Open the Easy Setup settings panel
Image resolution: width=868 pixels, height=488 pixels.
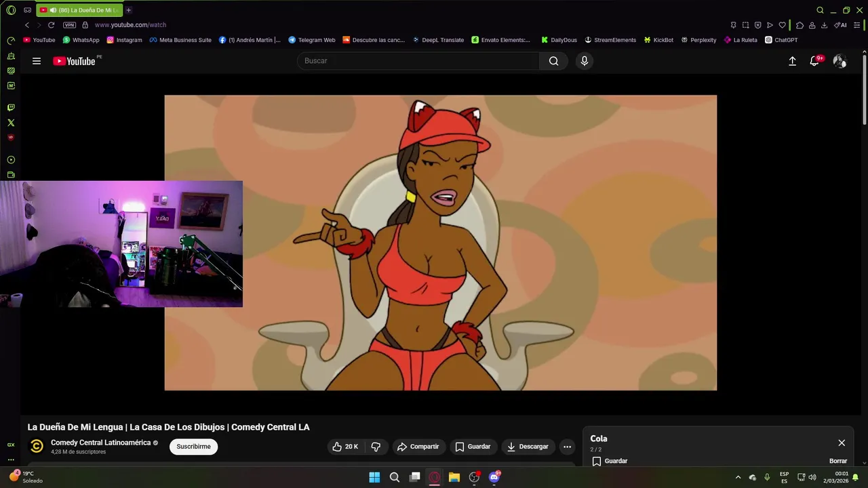[x=857, y=25]
